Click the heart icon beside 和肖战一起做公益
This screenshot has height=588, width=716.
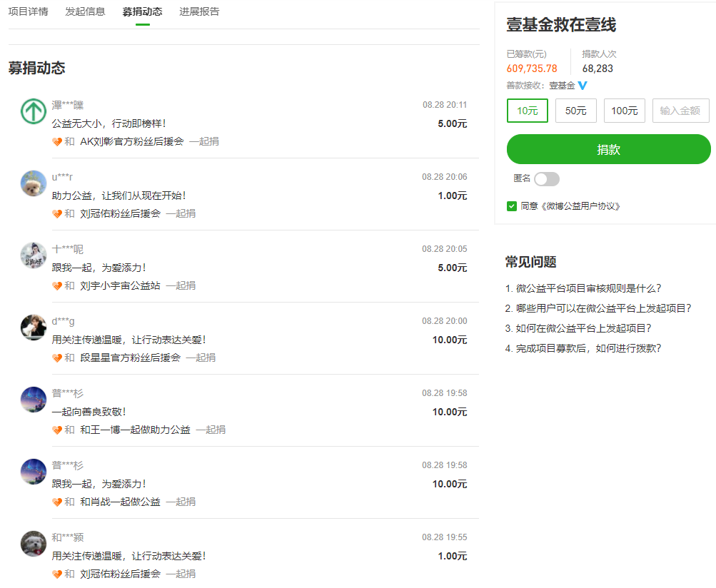pos(56,502)
